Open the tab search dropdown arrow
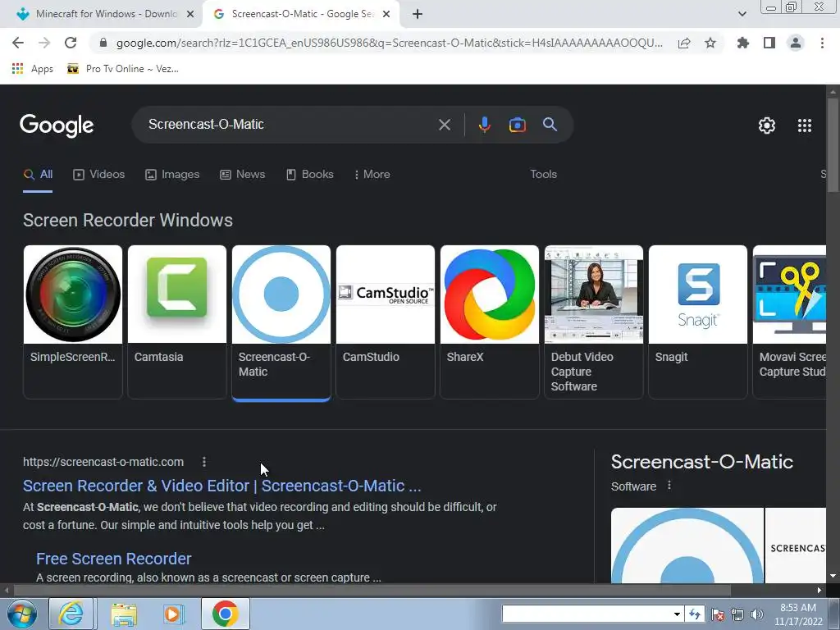840x630 pixels. pos(742,15)
